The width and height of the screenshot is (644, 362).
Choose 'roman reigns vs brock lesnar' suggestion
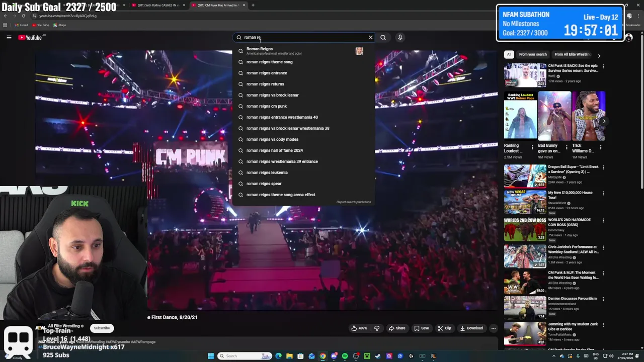303,95
